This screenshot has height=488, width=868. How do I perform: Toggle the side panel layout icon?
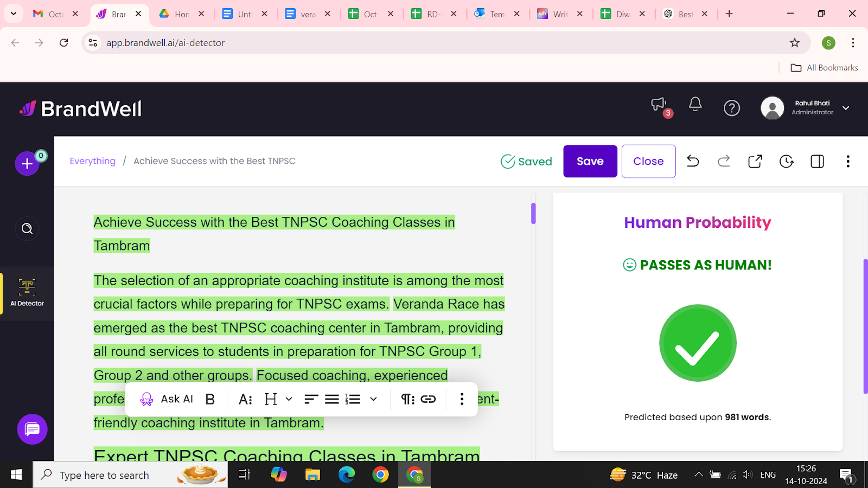pos(817,161)
